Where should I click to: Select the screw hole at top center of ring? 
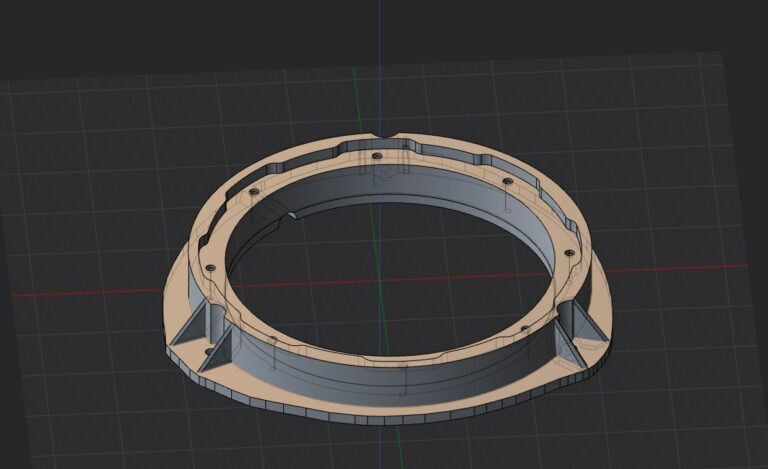click(376, 156)
